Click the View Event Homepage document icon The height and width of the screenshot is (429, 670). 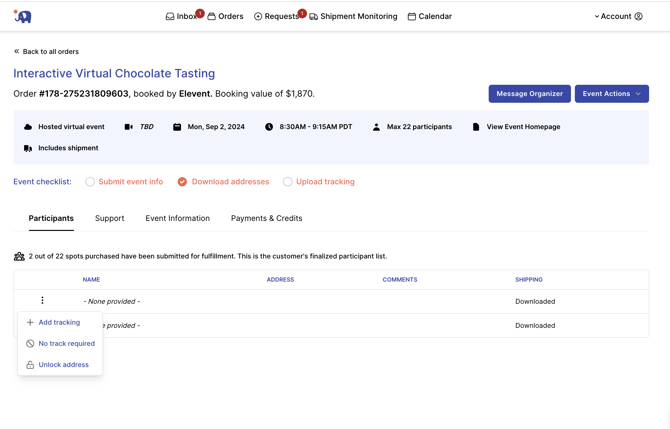click(476, 127)
